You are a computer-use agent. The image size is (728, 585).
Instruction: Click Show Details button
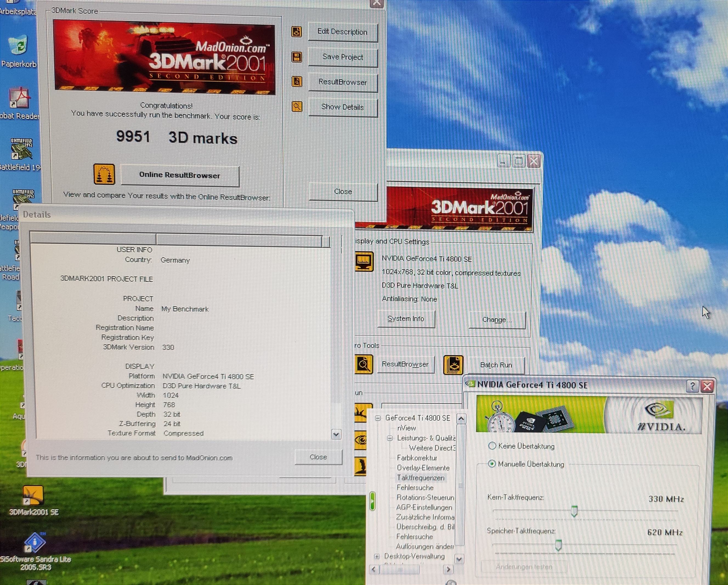click(x=343, y=107)
